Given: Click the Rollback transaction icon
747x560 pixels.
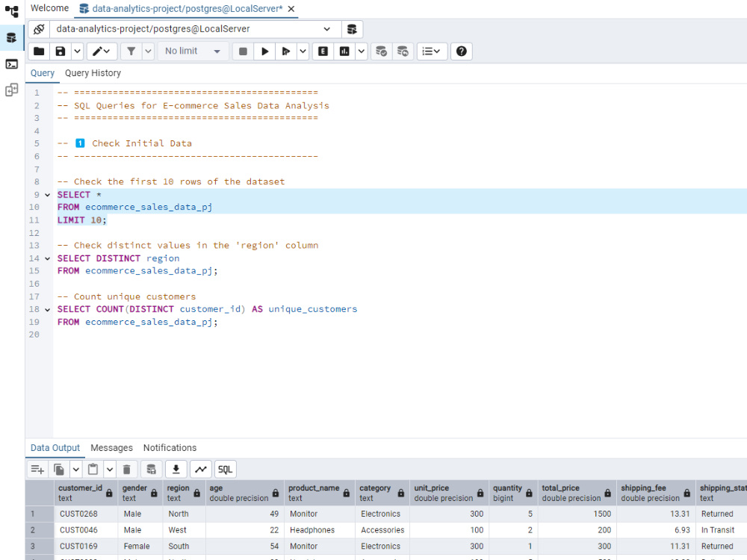Looking at the screenshot, I should click(403, 51).
